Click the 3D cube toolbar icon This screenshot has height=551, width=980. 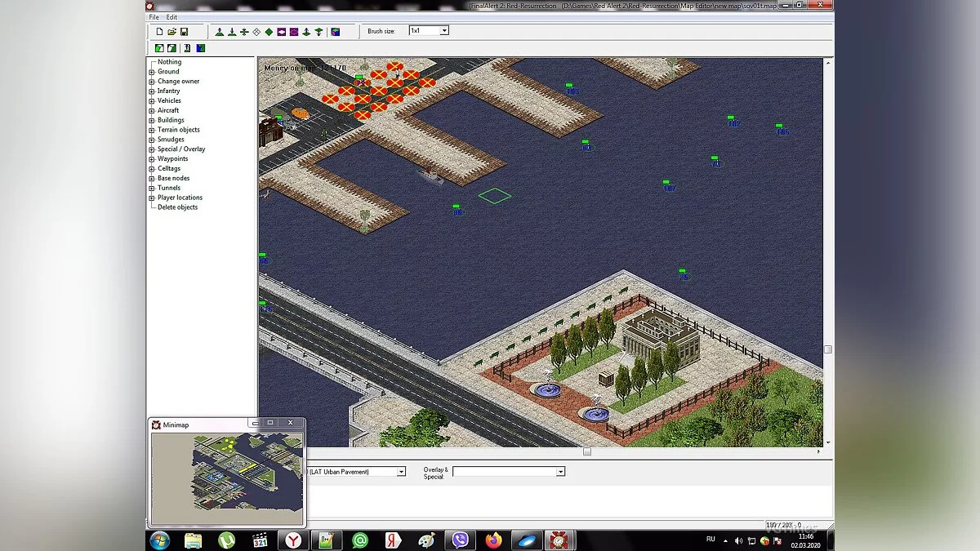click(x=335, y=32)
